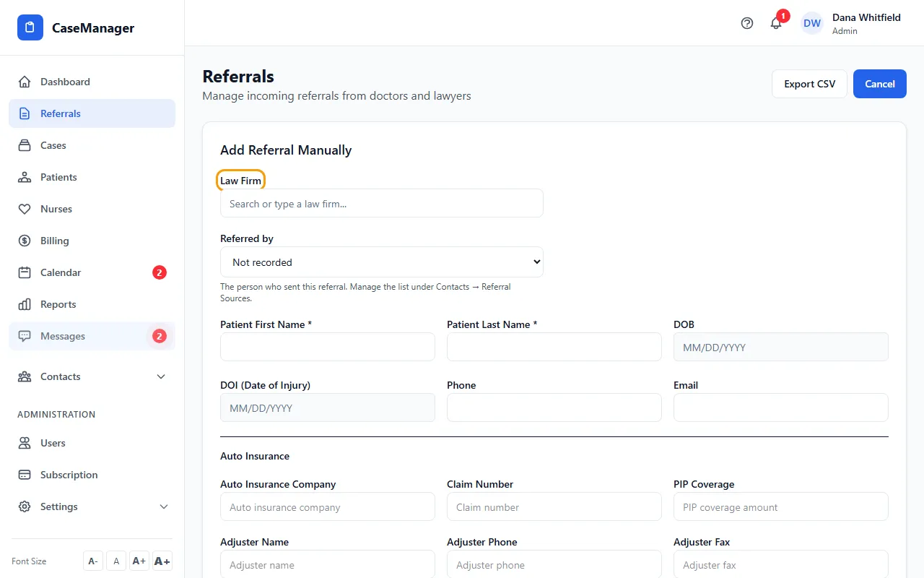The height and width of the screenshot is (578, 924).
Task: Click the Users icon under Administration
Action: pos(25,443)
